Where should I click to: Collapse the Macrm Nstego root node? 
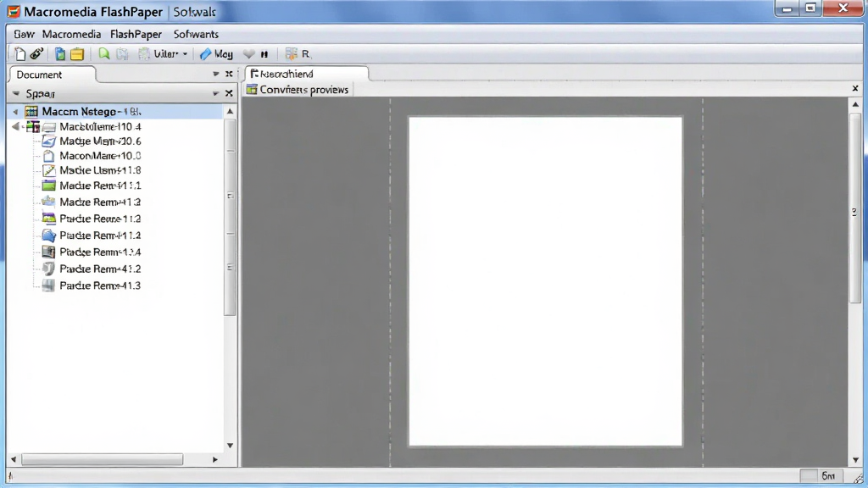15,112
